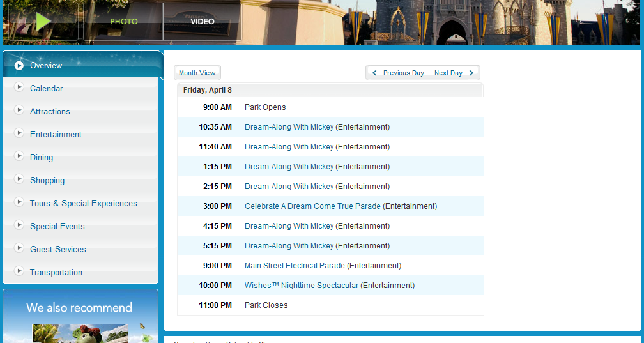Click the arrow icon beside Entertainment
644x343 pixels.
pos(19,133)
